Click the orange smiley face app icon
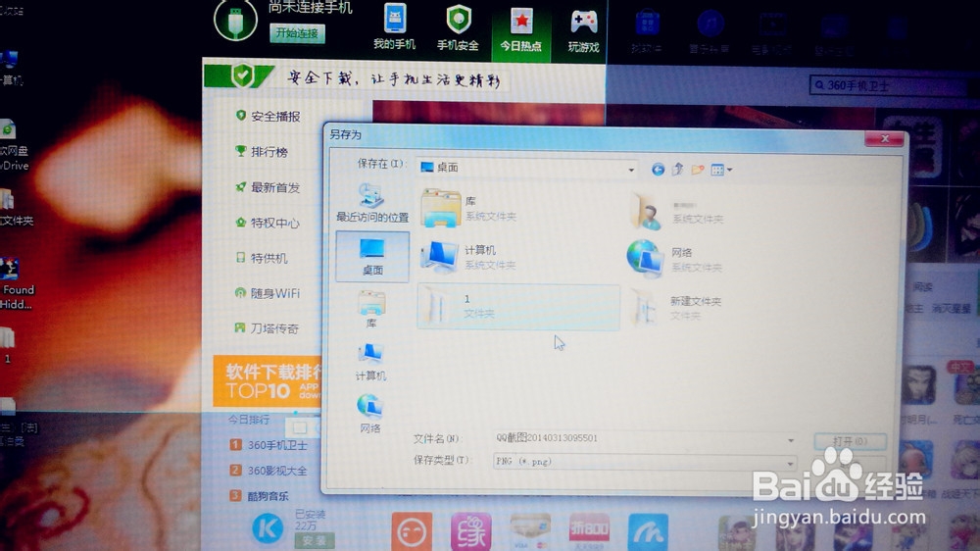Screen dimensions: 980x551 click(x=412, y=531)
